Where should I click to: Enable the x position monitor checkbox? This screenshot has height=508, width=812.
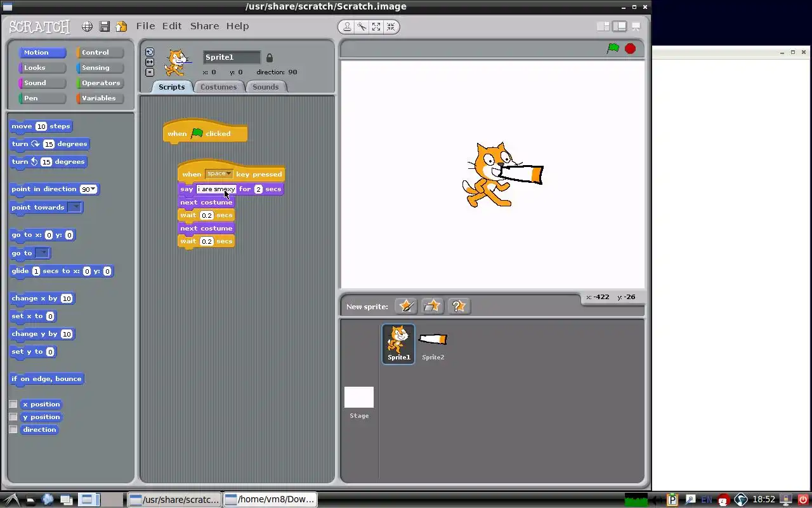(x=13, y=404)
